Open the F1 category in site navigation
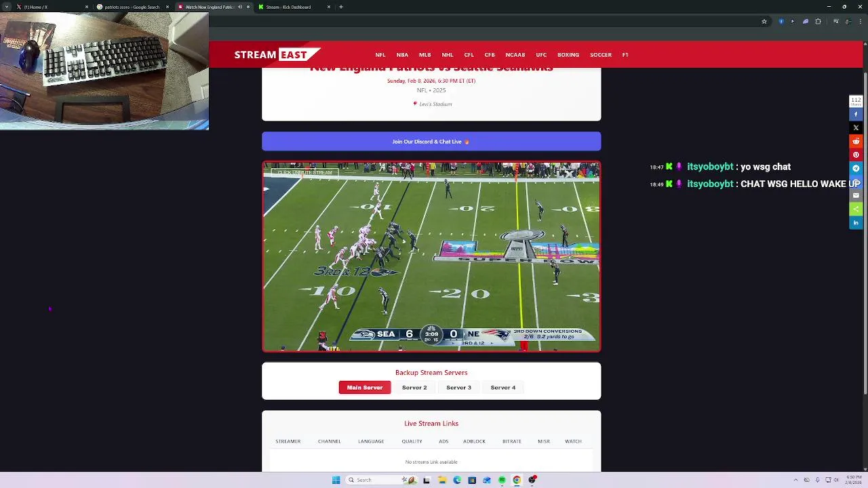 click(x=625, y=55)
